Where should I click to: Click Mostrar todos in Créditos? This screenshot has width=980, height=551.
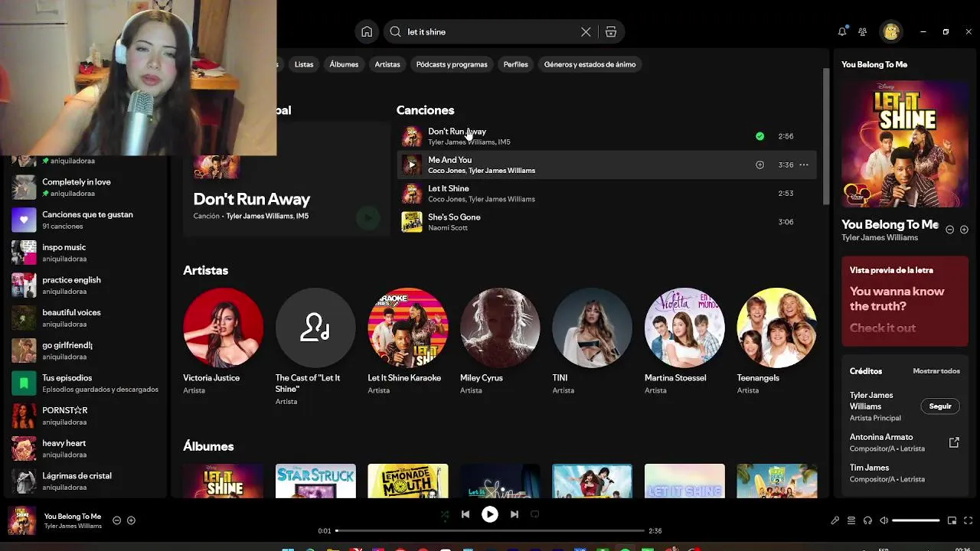pos(936,371)
